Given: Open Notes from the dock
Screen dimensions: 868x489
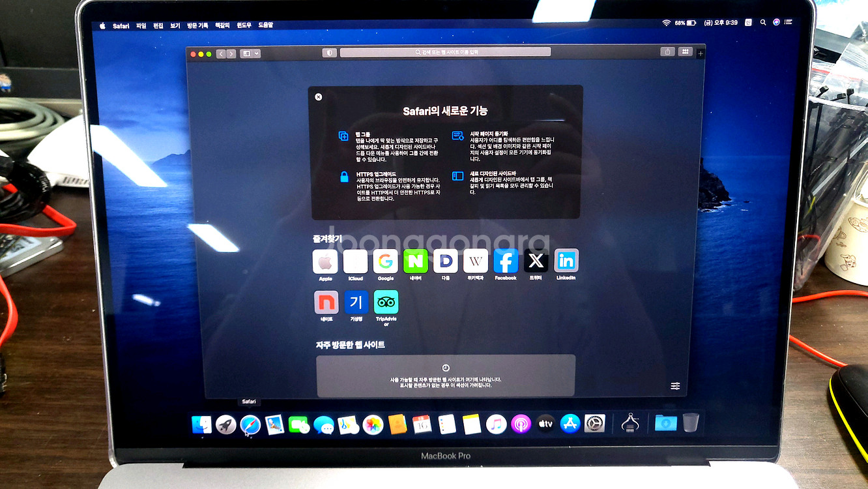Looking at the screenshot, I should (471, 424).
